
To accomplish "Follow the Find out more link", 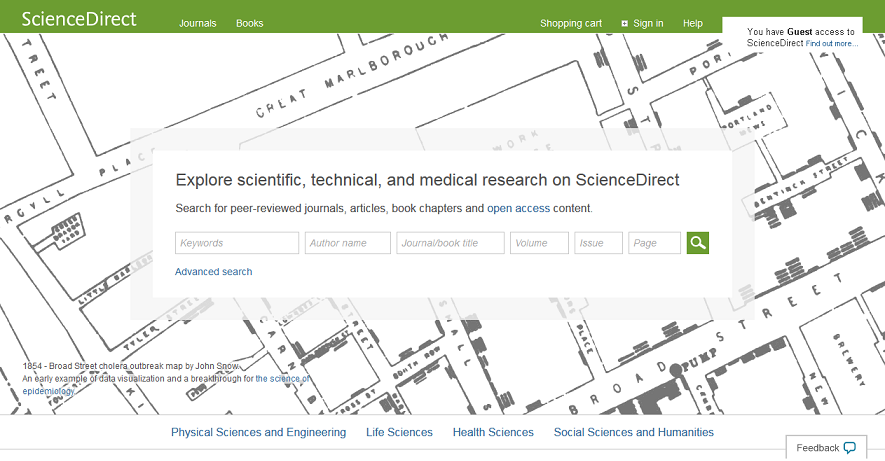I will [831, 43].
